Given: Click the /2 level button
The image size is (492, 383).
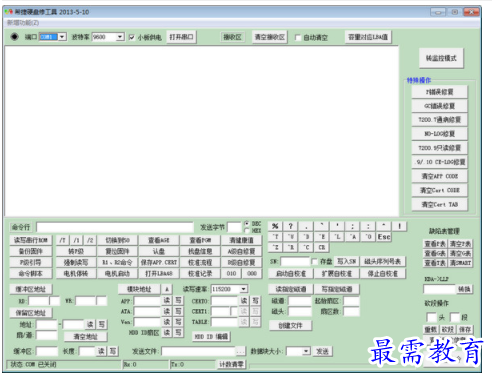Looking at the screenshot, I should coord(90,240).
